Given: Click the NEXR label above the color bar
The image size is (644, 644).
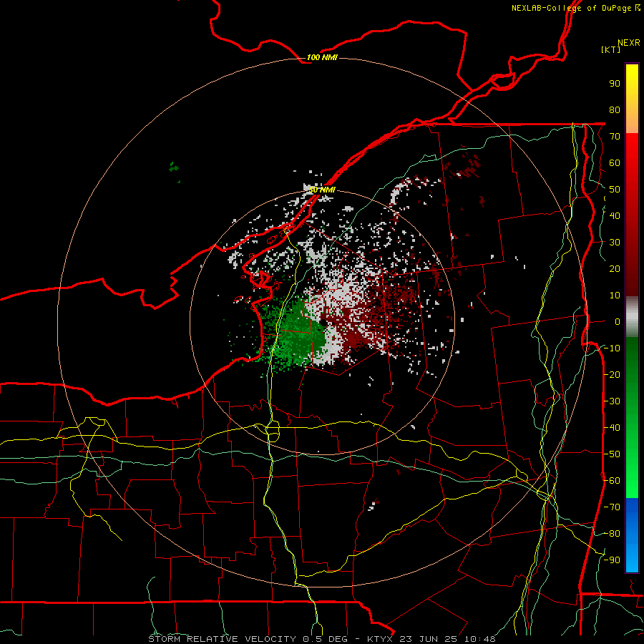Looking at the screenshot, I should pos(628,43).
